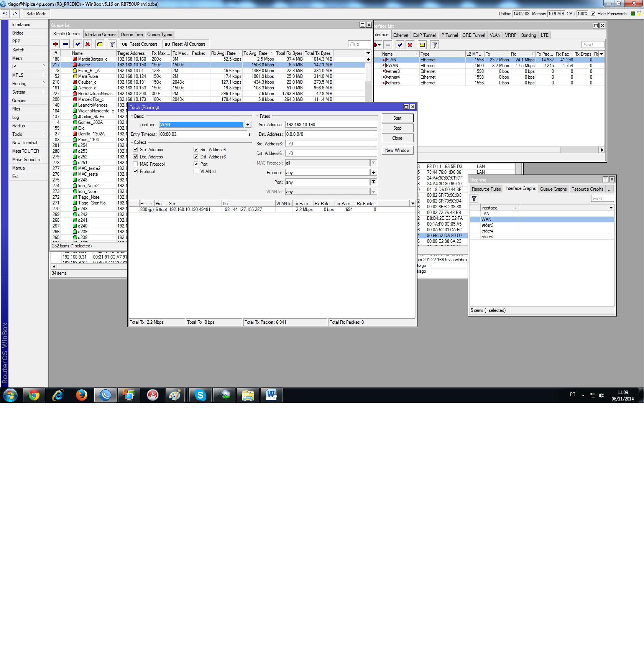
Task: Expand the Port filter dropdown
Action: (x=374, y=182)
